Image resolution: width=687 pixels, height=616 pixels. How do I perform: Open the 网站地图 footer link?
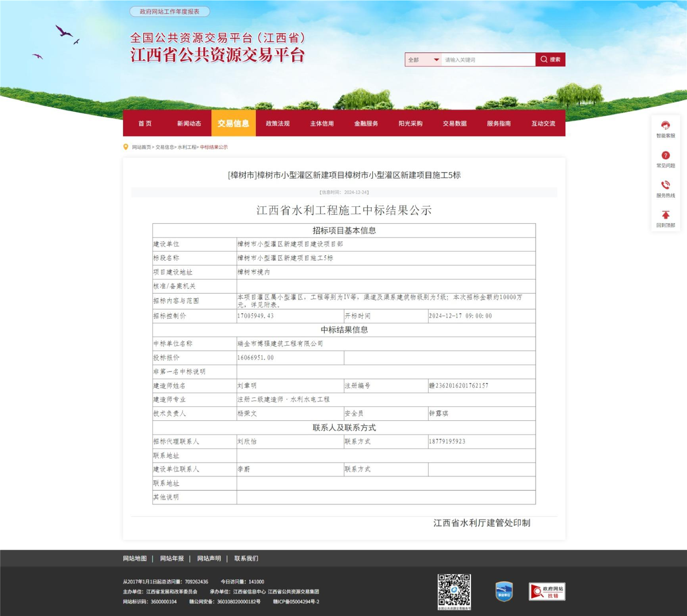(135, 559)
